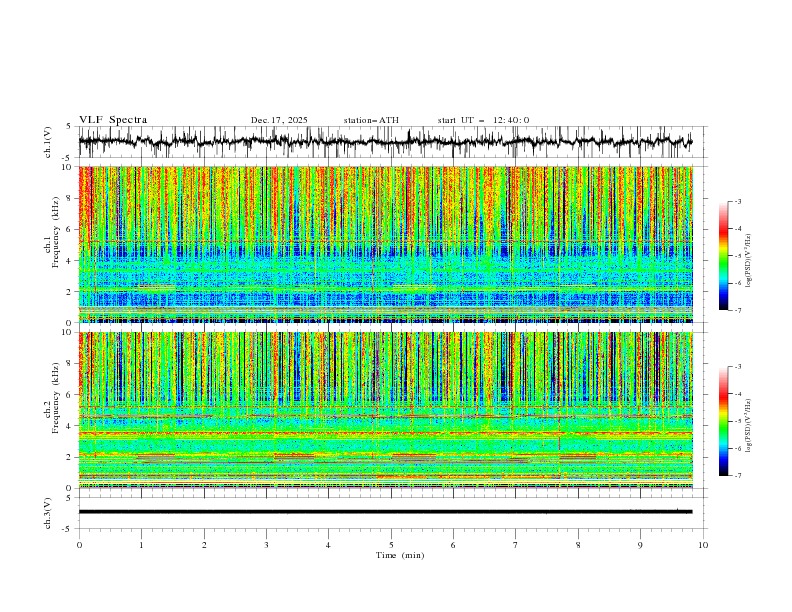Click the ch.2 spectrogram panel
The image size is (792, 612).
click(x=386, y=410)
